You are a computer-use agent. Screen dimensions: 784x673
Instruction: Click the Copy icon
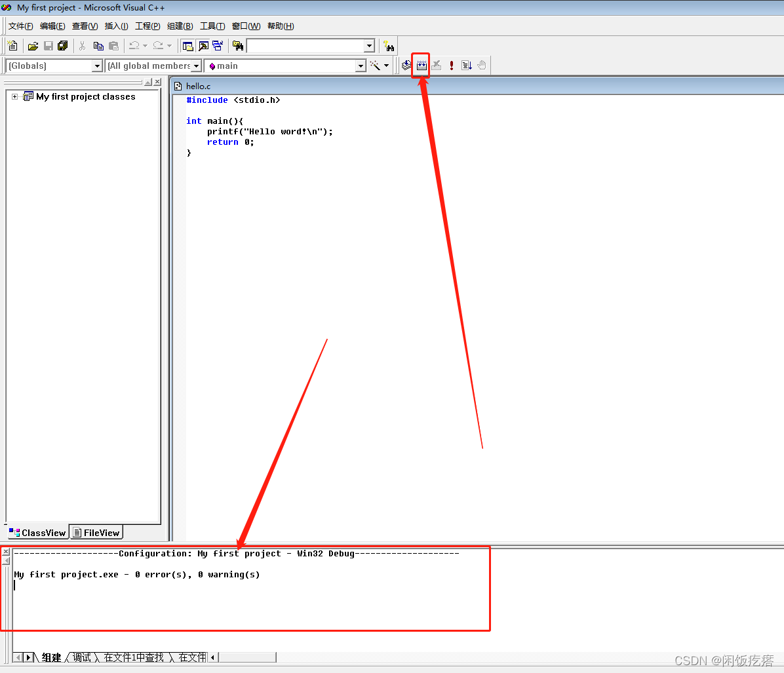(x=98, y=46)
